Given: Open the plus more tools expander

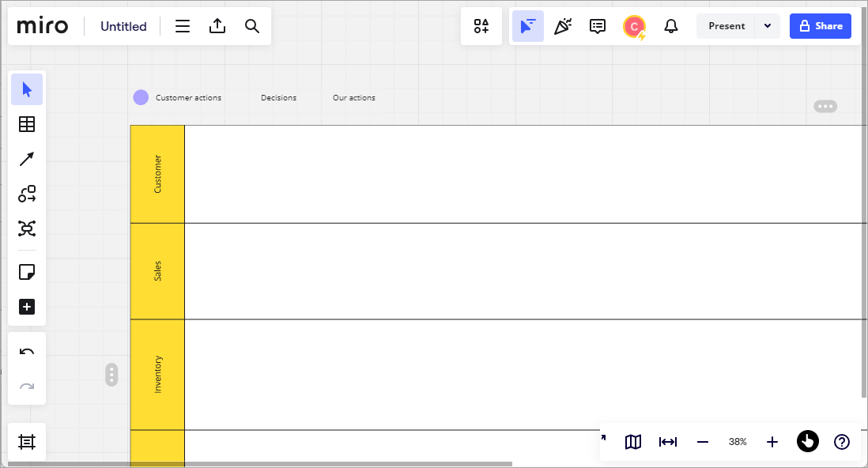Looking at the screenshot, I should pos(27,307).
